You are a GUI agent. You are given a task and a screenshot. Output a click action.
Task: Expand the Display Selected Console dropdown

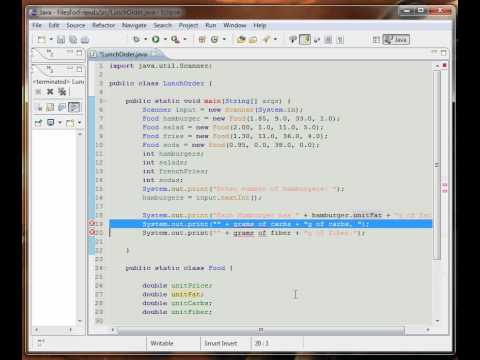(x=60, y=123)
